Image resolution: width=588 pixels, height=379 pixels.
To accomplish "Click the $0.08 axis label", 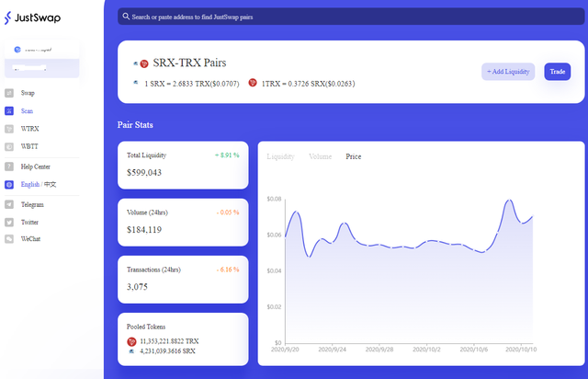I will point(274,199).
